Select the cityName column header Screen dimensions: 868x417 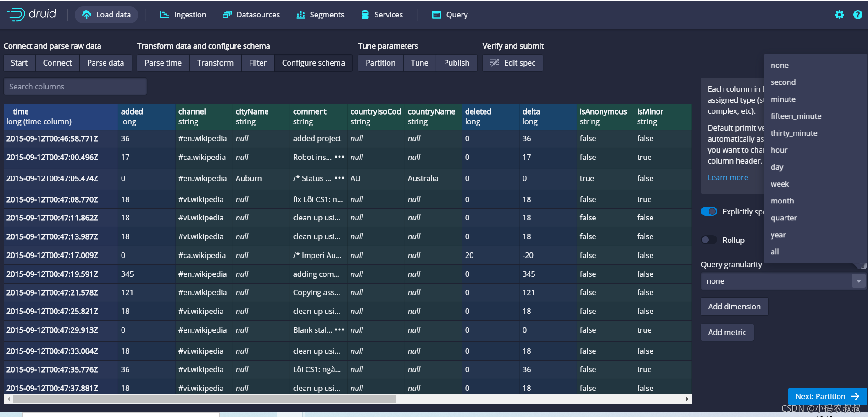pos(262,116)
